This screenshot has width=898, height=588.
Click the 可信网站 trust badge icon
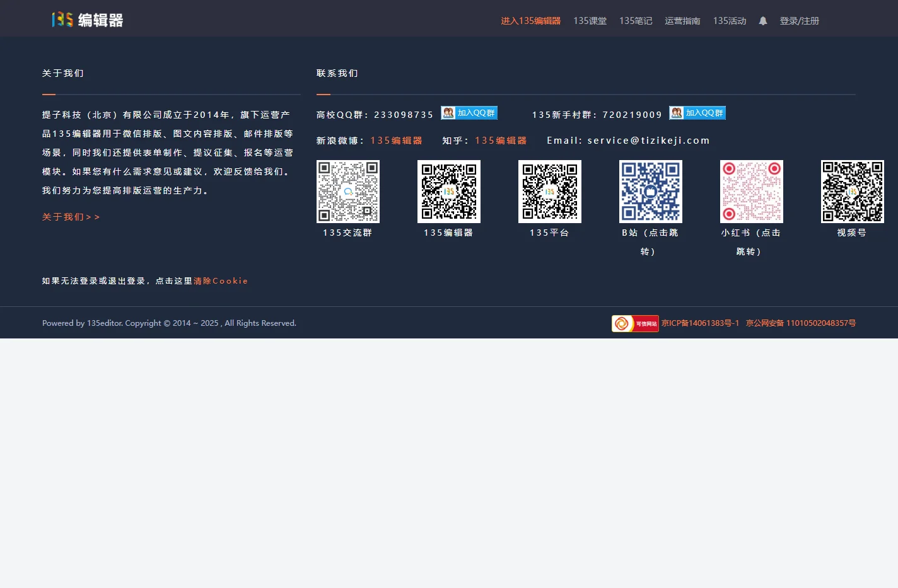(x=635, y=323)
